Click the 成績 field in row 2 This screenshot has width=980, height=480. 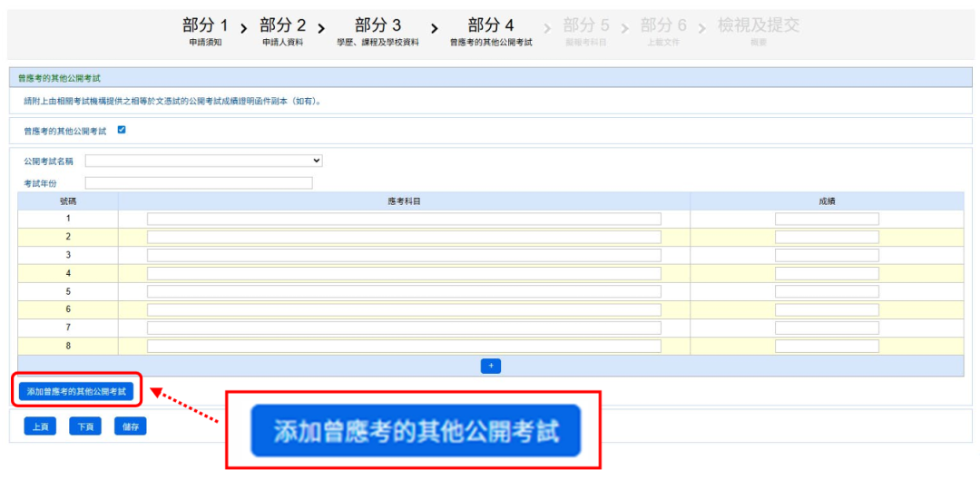[827, 237]
